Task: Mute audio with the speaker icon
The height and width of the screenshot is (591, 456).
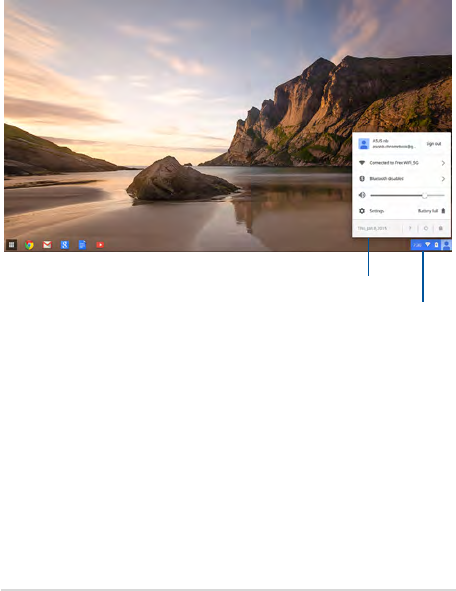Action: (362, 195)
